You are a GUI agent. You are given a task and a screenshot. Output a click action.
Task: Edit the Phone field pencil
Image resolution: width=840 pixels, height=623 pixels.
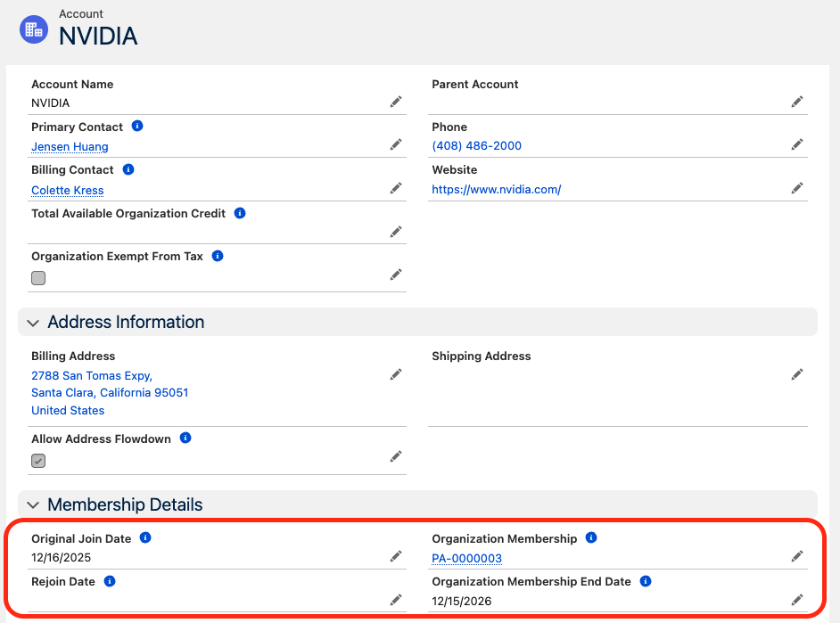(x=797, y=144)
